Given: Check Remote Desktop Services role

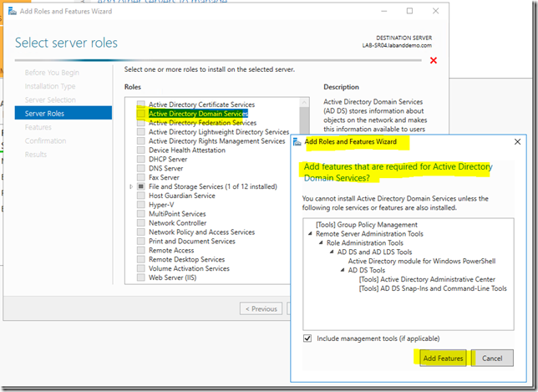Looking at the screenshot, I should (140, 259).
